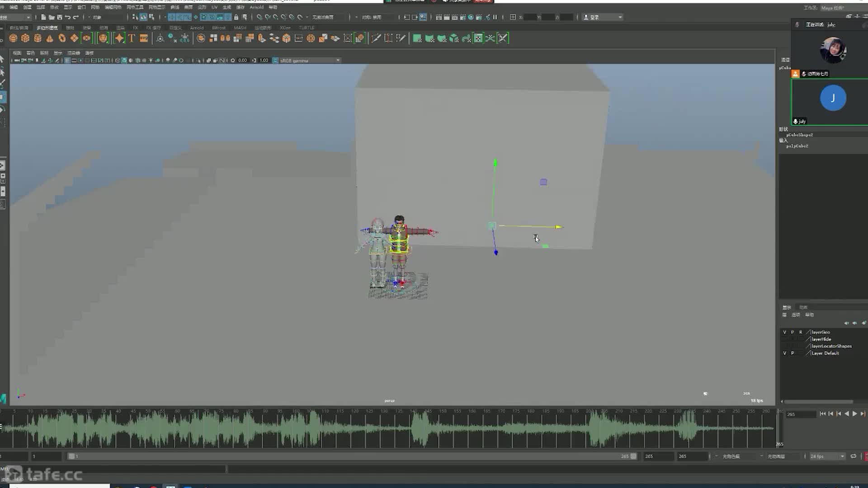The height and width of the screenshot is (488, 868).
Task: Open the sRGB gamma view transform dropdown
Action: (x=310, y=61)
